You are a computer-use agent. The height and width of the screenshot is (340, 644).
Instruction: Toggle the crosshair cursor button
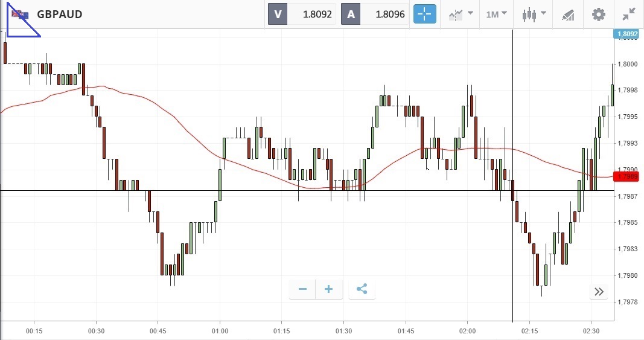pos(425,14)
